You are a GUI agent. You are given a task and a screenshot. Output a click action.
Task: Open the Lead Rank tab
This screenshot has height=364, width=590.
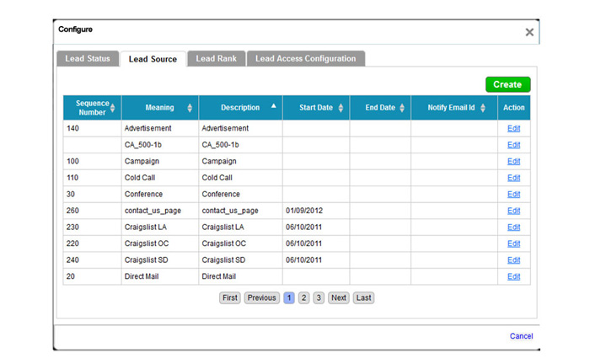[x=217, y=59]
